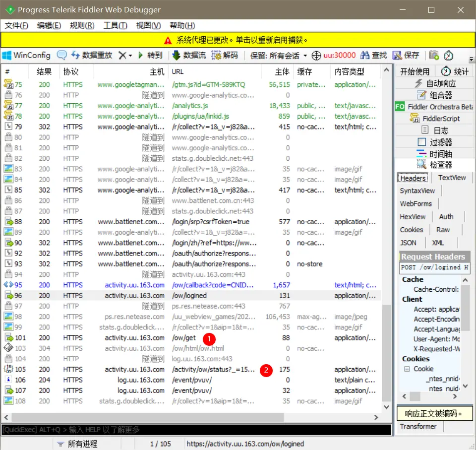Click the yellow proxy warning banner
476x450 pixels.
(x=238, y=40)
